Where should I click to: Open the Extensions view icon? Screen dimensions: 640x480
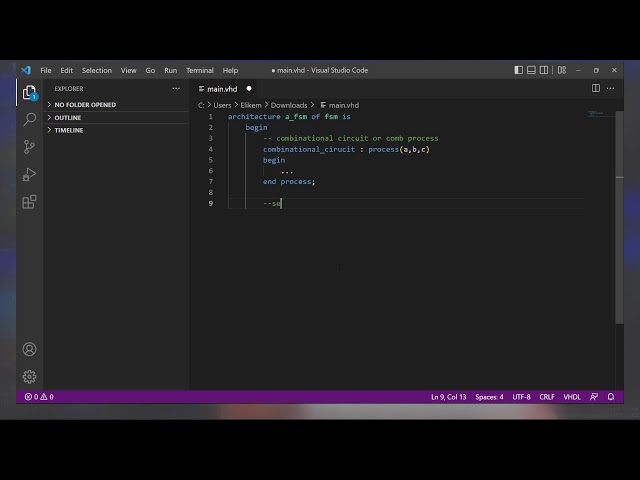coord(29,202)
